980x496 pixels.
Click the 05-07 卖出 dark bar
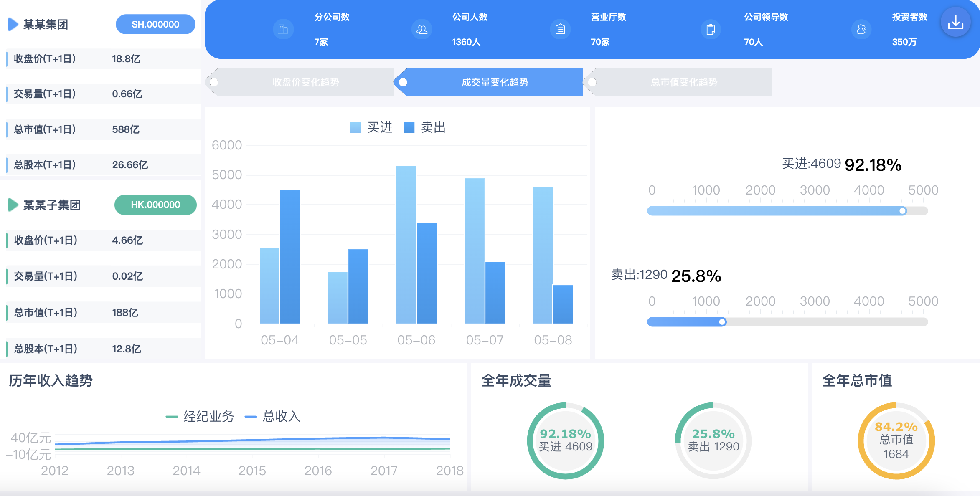click(495, 293)
